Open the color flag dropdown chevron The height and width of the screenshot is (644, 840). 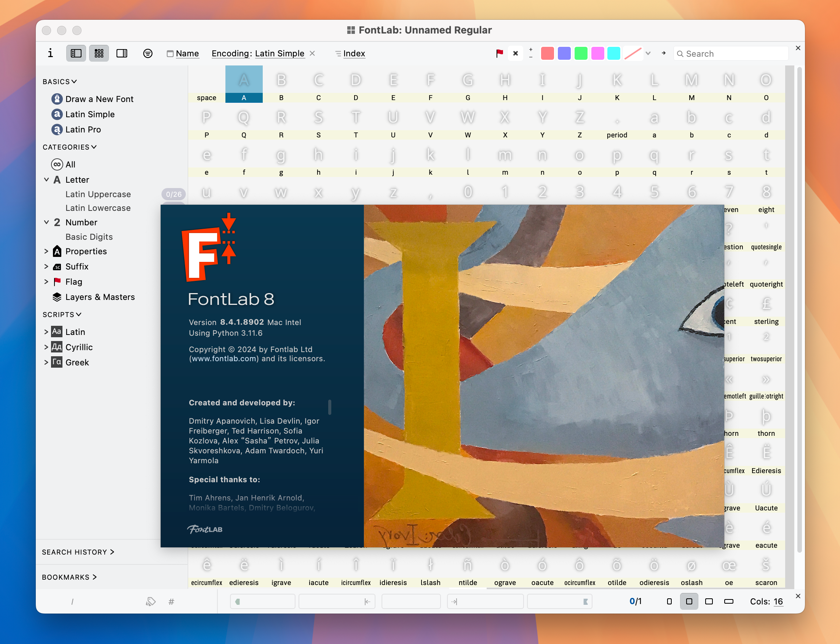coord(648,53)
